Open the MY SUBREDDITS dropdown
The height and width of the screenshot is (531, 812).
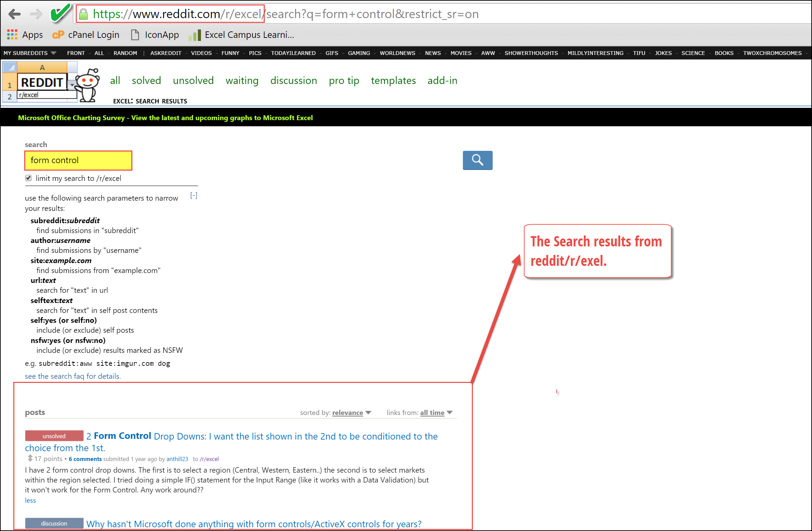tap(30, 53)
